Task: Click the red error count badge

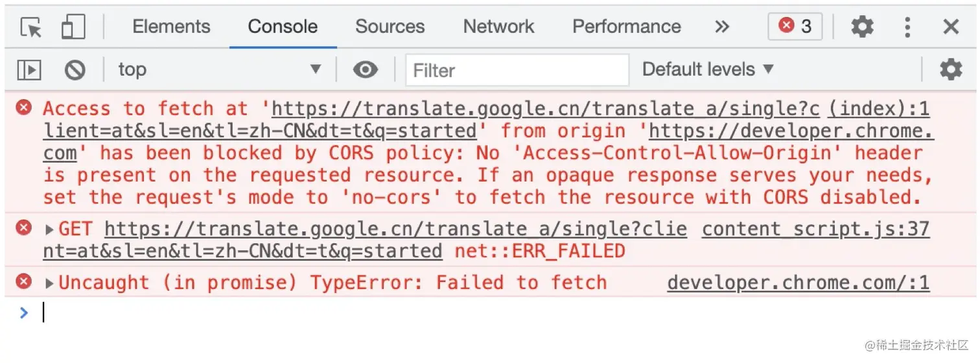Action: (x=795, y=26)
